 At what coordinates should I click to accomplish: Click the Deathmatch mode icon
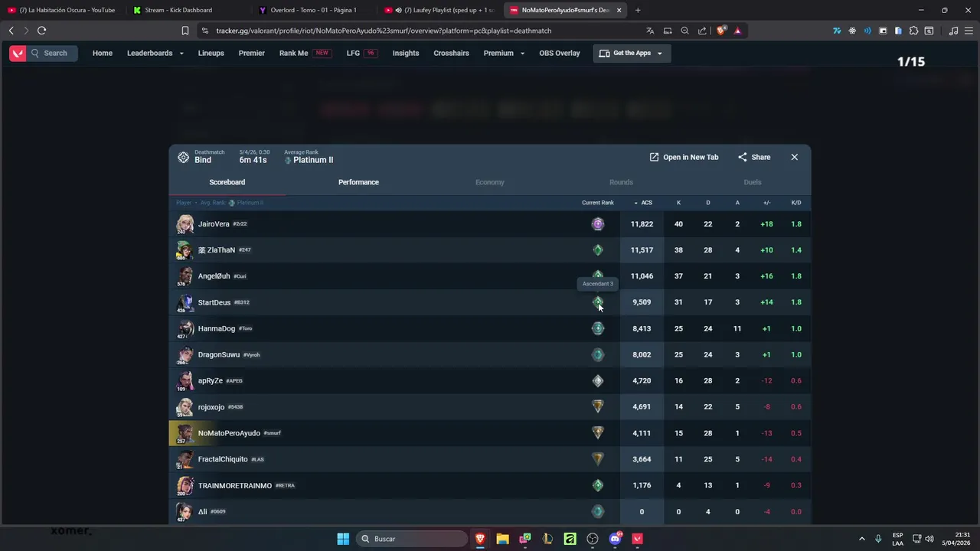point(183,157)
